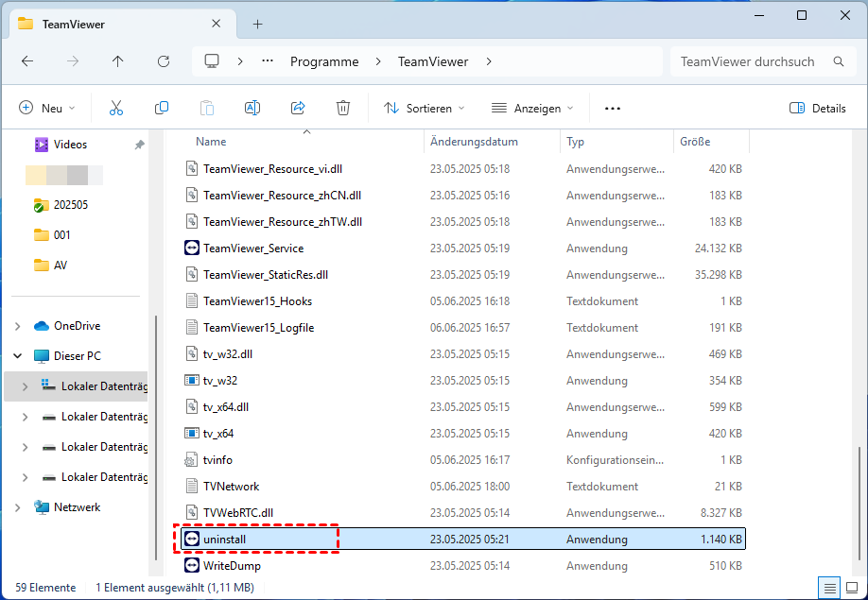Click the Cut scissors icon

coord(116,109)
